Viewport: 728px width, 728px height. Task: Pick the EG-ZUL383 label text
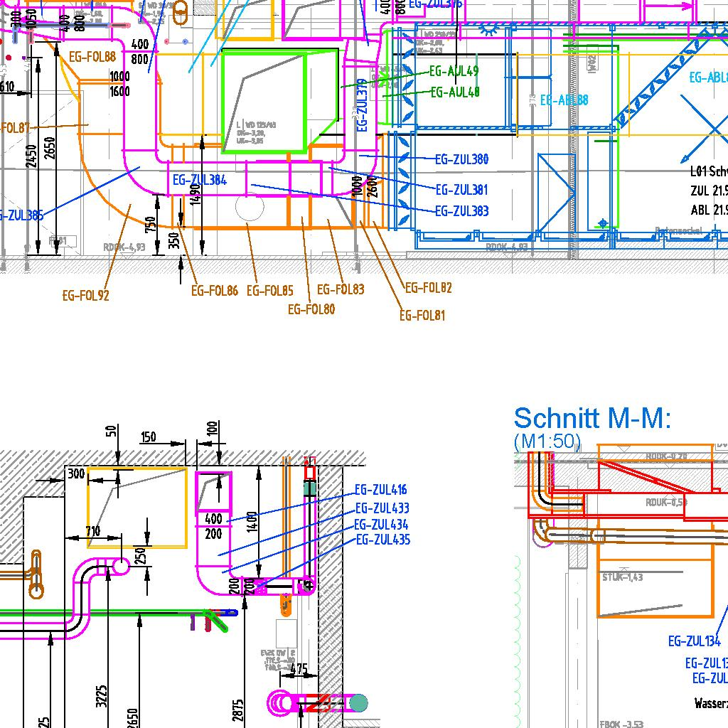pos(461,211)
